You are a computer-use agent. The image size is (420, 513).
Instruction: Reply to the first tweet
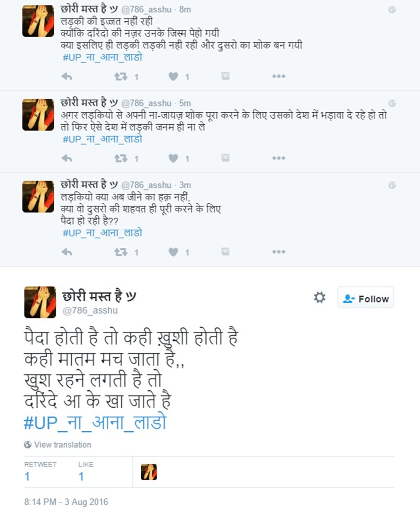click(68, 76)
